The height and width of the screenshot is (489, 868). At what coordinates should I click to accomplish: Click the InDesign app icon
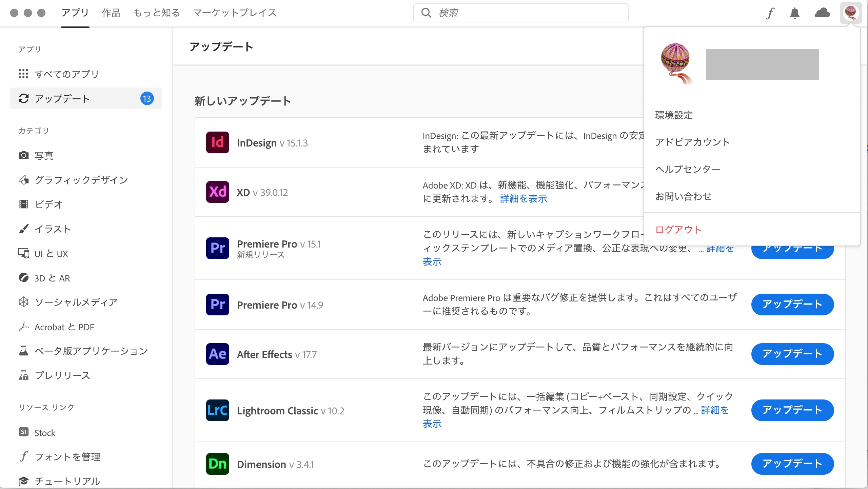click(x=217, y=142)
